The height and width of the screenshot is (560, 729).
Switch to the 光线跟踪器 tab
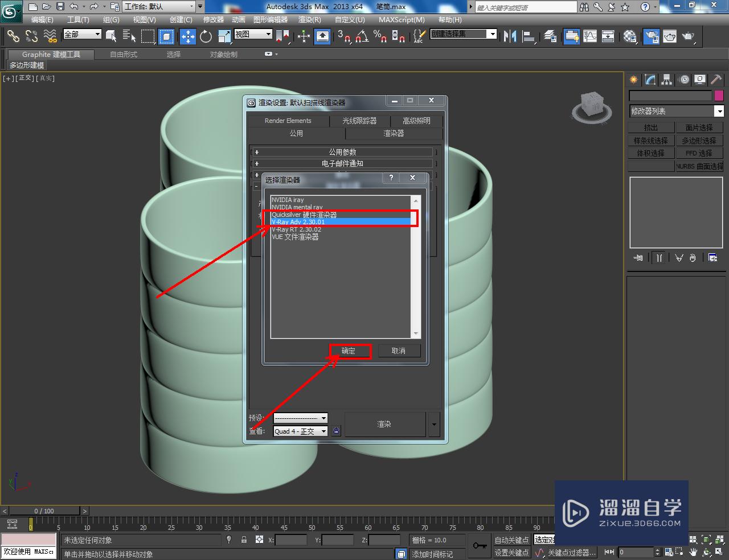click(359, 121)
